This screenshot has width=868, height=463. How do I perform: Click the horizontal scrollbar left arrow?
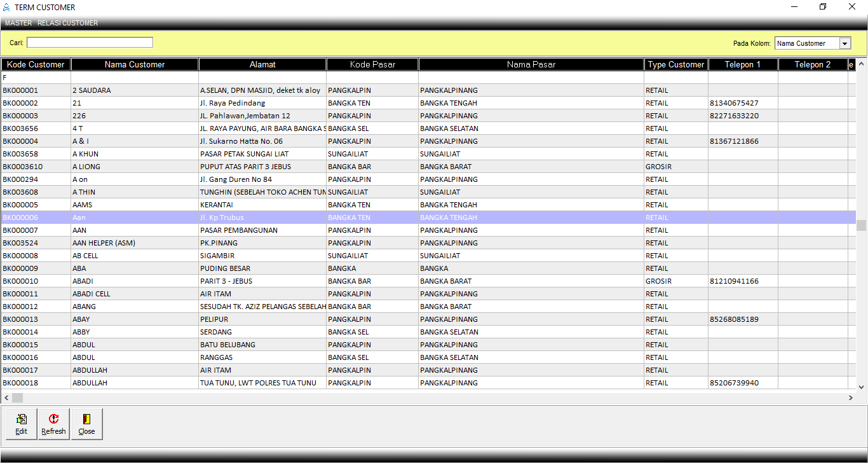click(x=6, y=397)
